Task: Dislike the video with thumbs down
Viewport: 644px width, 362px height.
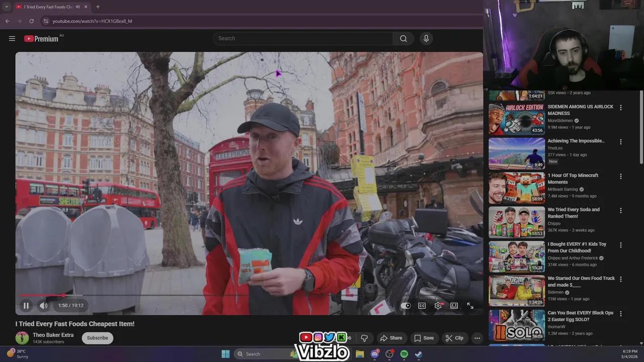Action: (x=364, y=338)
